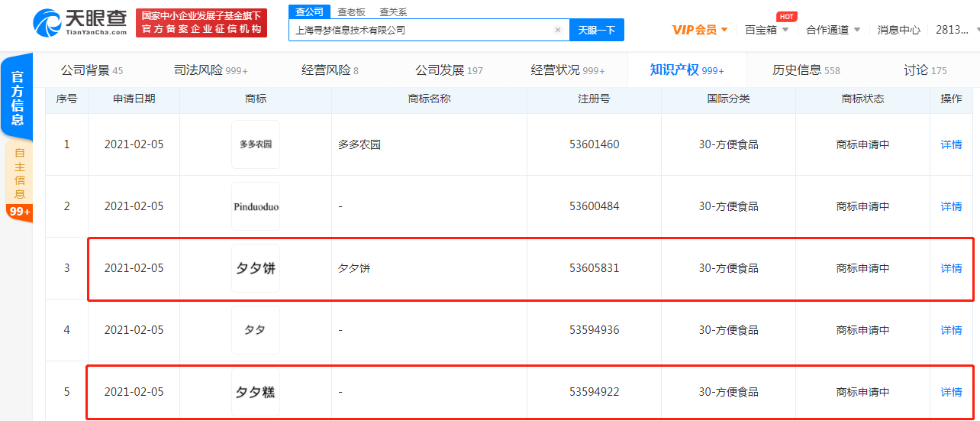View 详情 for trademark 53605831
The width and height of the screenshot is (980, 421).
click(951, 268)
